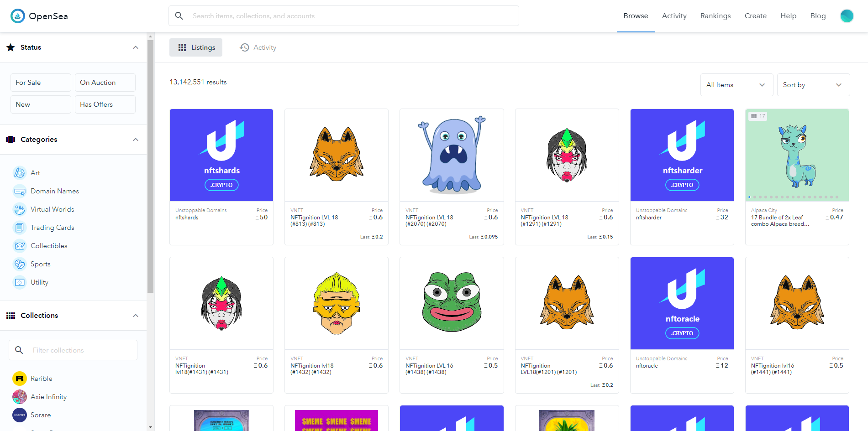Viewport: 868px width, 431px height.
Task: Filter by Collectibles label
Action: (x=49, y=246)
